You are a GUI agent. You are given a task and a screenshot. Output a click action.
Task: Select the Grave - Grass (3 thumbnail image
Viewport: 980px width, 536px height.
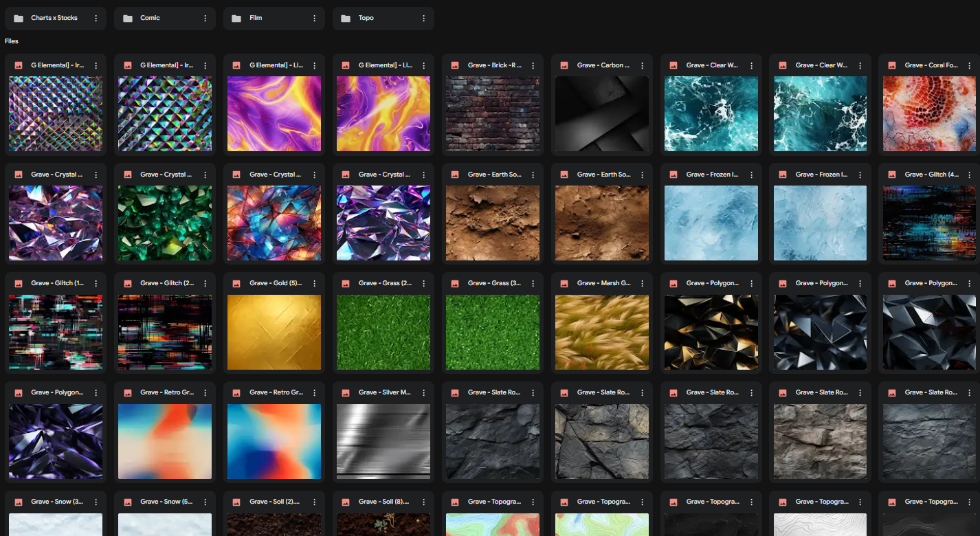pos(492,332)
